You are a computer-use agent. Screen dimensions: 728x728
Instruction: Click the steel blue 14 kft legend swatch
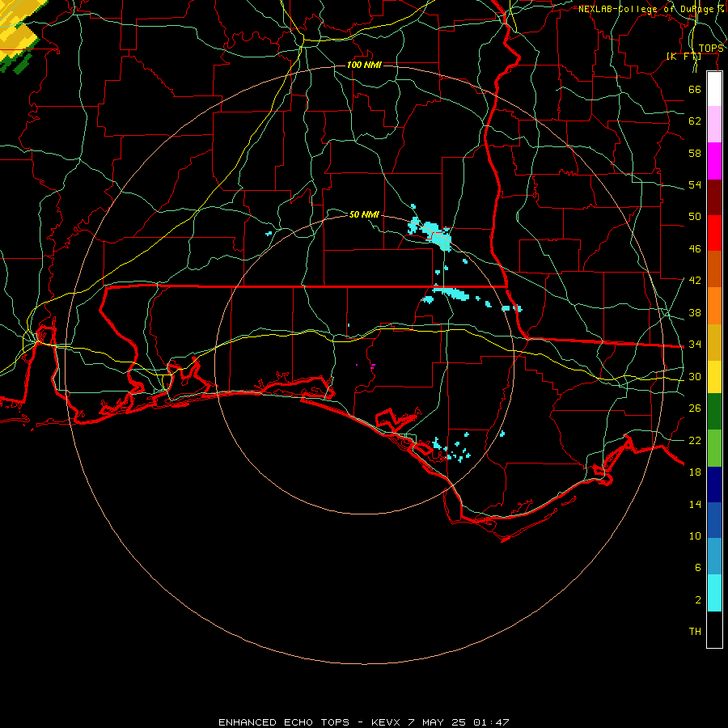[714, 557]
